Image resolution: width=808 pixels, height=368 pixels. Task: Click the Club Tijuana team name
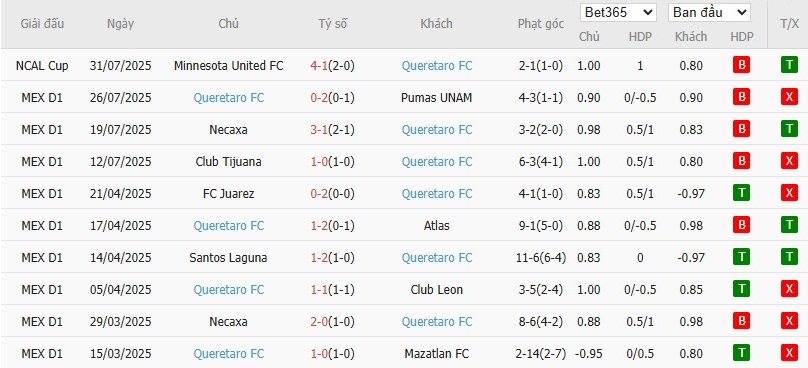pos(228,162)
